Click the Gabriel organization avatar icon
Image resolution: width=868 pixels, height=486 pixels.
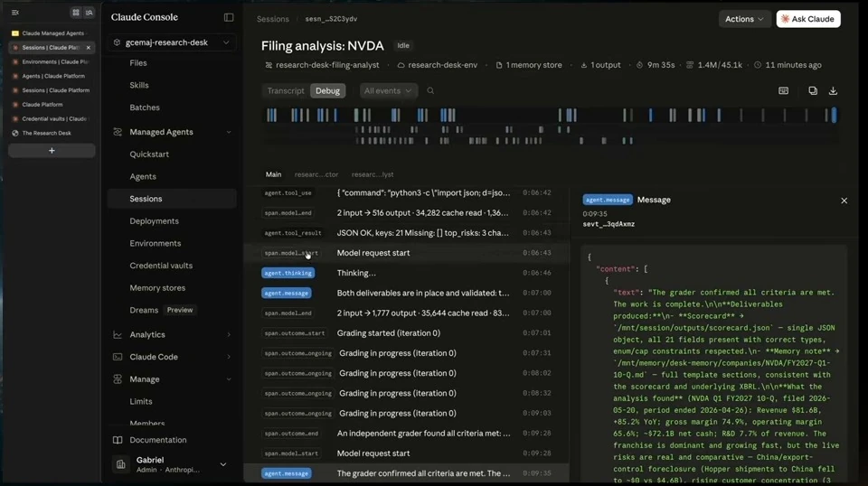click(120, 464)
